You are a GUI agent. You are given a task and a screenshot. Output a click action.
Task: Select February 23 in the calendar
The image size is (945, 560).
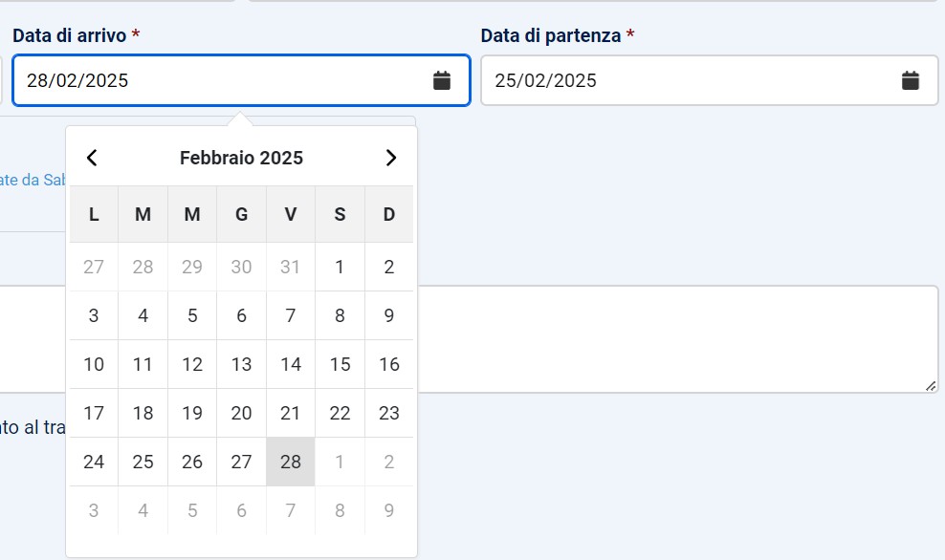[388, 413]
